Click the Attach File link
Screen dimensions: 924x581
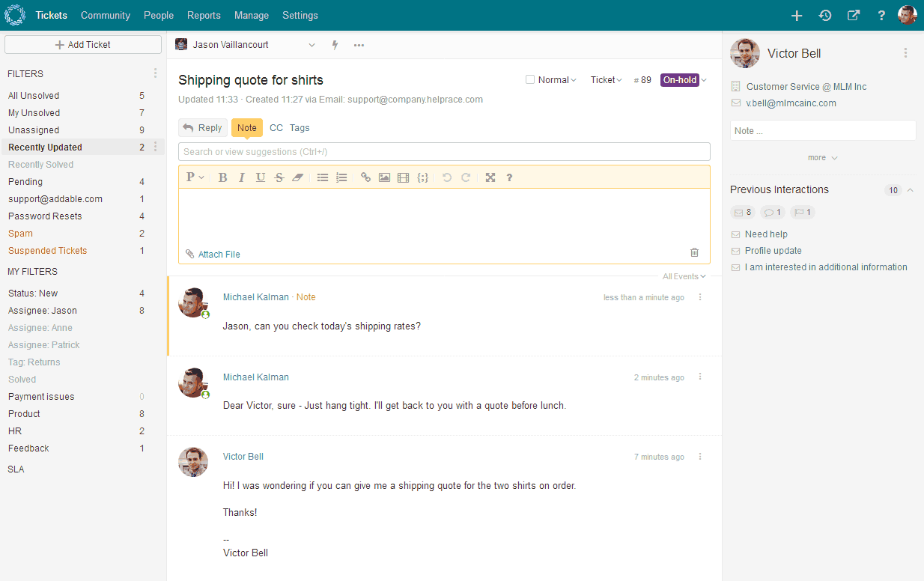pos(219,255)
